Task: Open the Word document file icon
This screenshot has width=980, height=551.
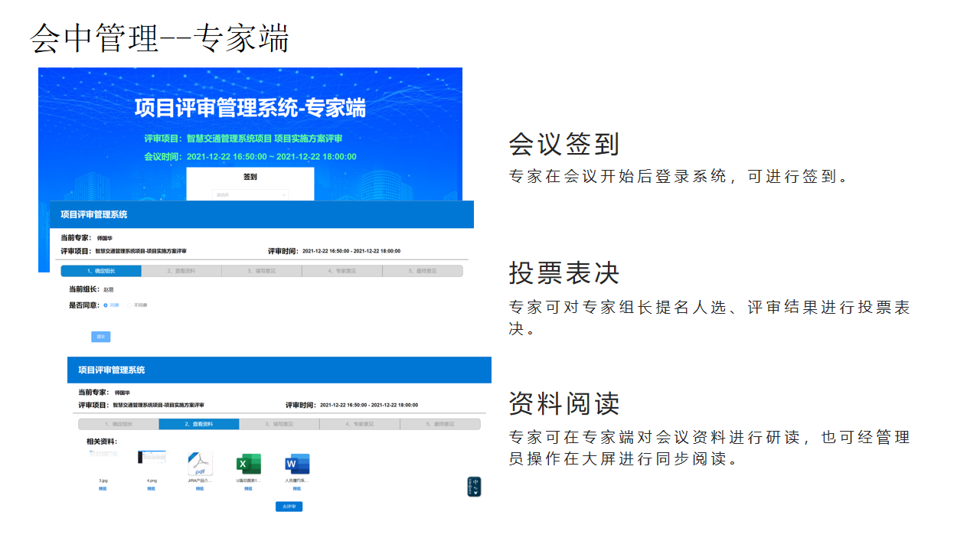Action: [x=296, y=464]
